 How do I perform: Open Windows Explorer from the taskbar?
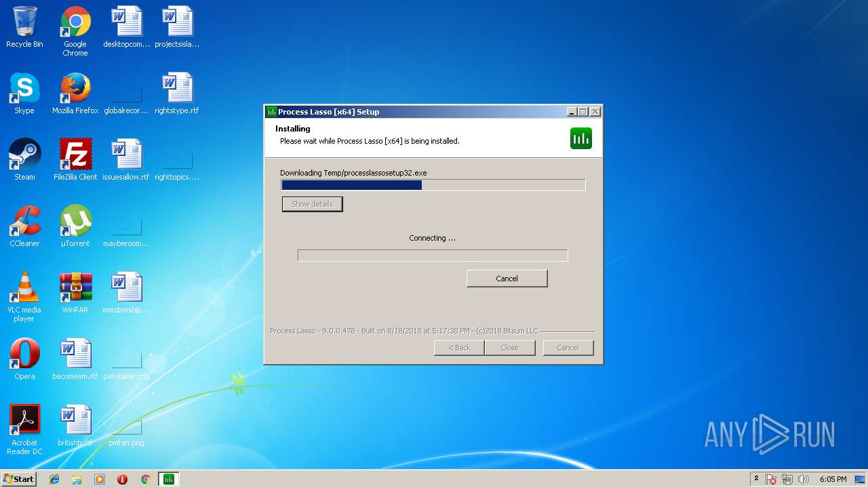(x=77, y=479)
